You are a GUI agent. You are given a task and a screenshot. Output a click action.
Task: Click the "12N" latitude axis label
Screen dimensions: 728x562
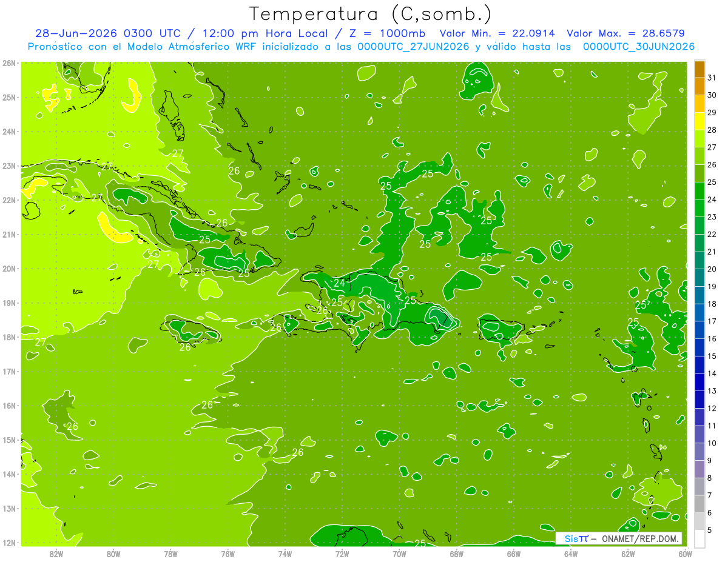[8, 543]
